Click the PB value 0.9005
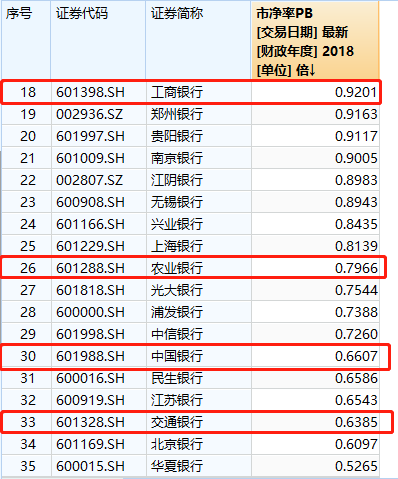398x479 pixels. [x=356, y=158]
